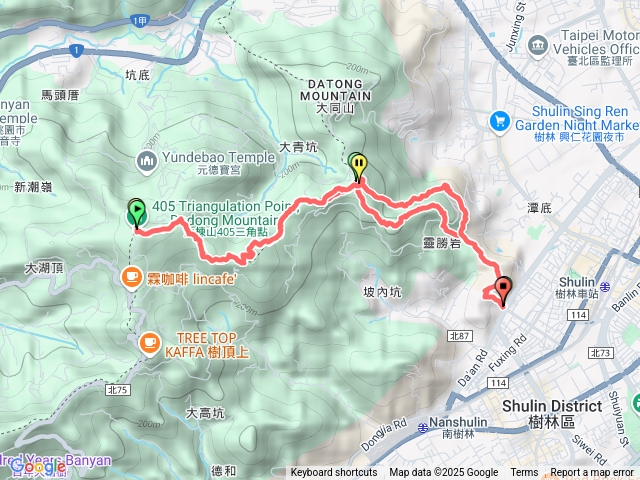Click the Taipei Motor Vehicles Office icon
Image resolution: width=640 pixels, height=480 pixels.
pyautogui.click(x=538, y=45)
